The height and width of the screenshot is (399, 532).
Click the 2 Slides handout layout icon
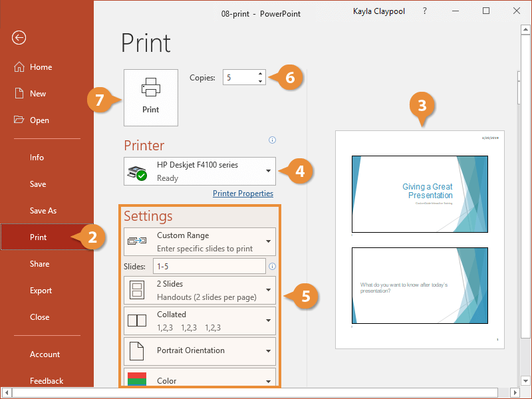(137, 290)
